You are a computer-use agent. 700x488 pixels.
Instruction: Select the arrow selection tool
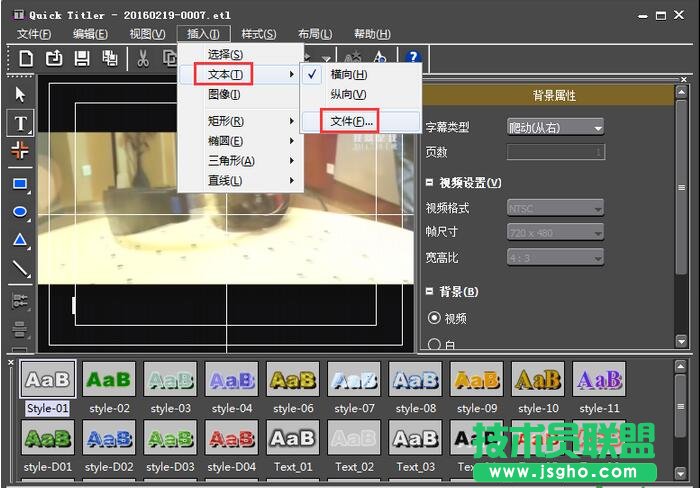20,95
